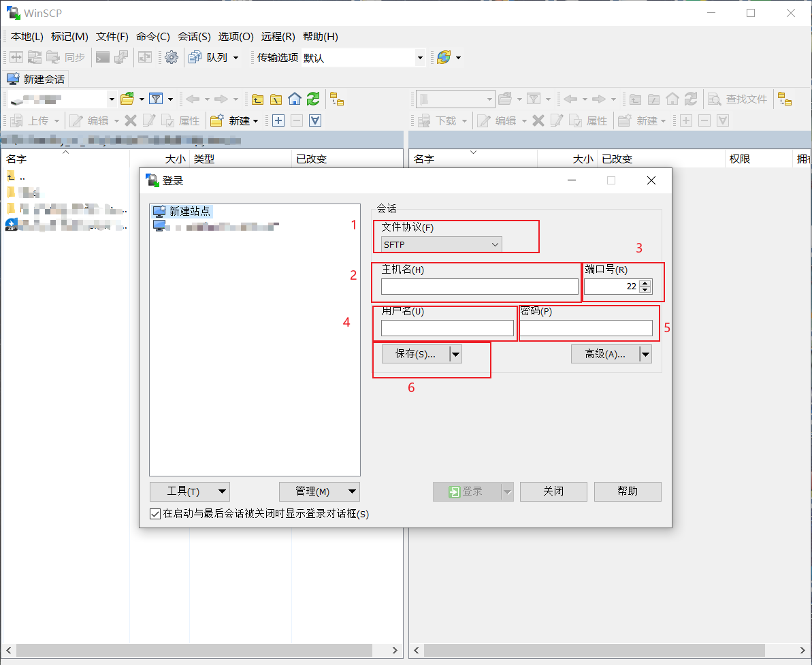This screenshot has width=812, height=665.
Task: Open the Remote (远程) menu
Action: (278, 37)
